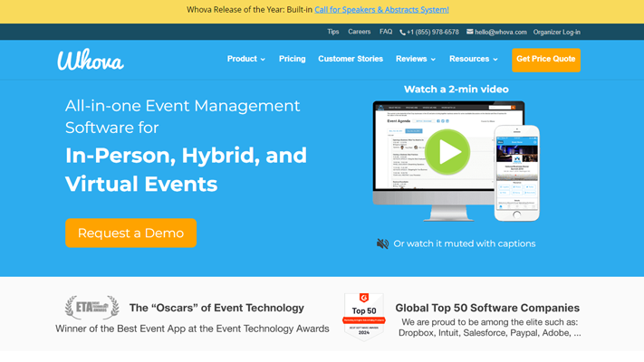Click the phone number +1 (855) 978-6578
The width and height of the screenshot is (644, 362).
point(433,32)
